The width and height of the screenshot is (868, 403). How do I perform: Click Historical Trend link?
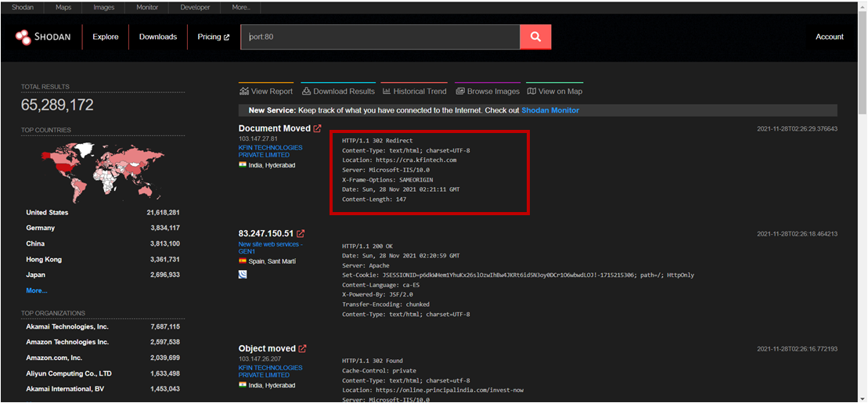point(414,92)
